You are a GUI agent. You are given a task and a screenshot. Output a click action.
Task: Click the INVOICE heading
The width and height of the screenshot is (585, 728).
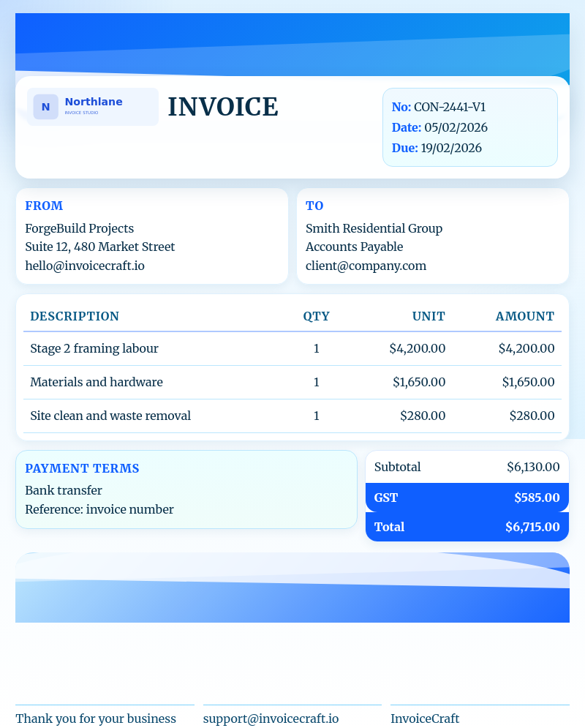223,107
